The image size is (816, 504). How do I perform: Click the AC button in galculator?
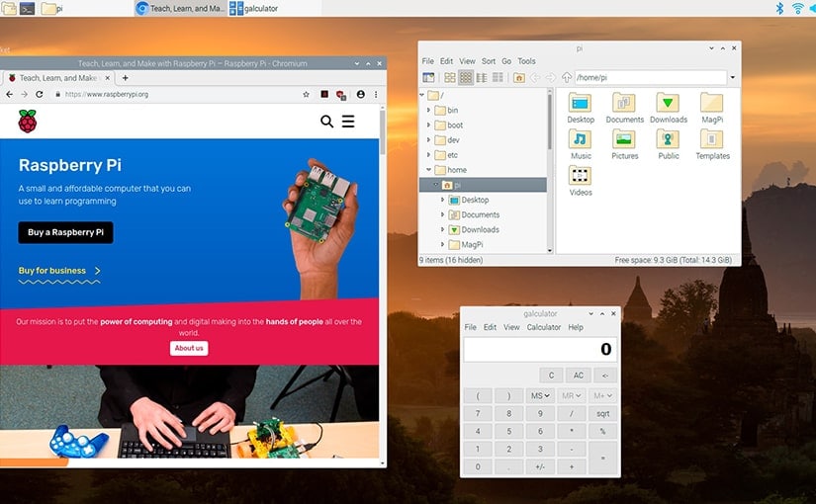coord(579,375)
